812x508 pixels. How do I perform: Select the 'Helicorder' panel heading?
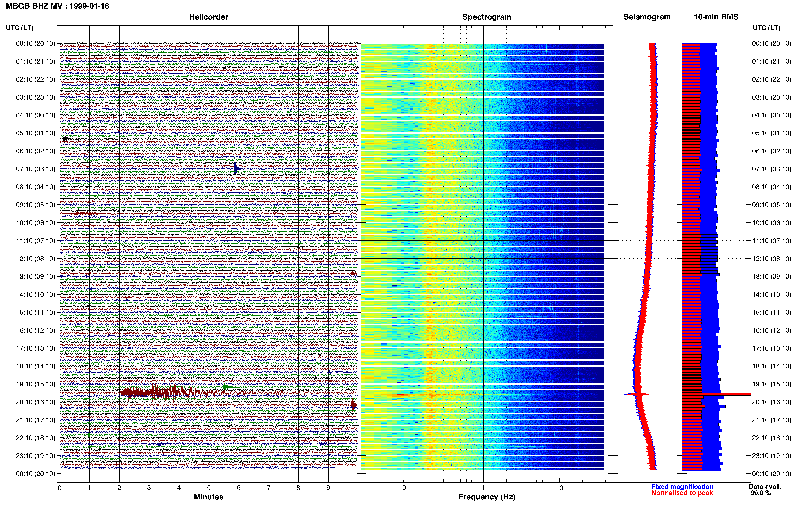[209, 17]
